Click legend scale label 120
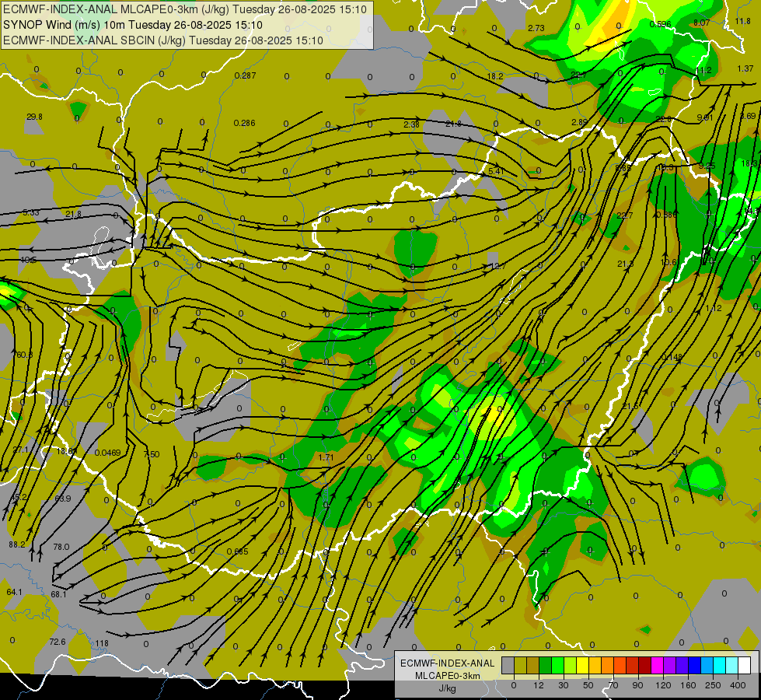This screenshot has height=700, width=761. point(663,685)
